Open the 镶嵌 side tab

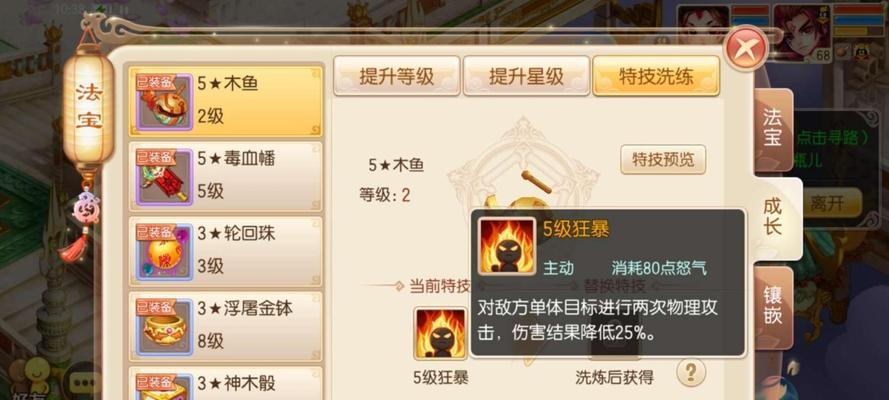pyautogui.click(x=772, y=307)
